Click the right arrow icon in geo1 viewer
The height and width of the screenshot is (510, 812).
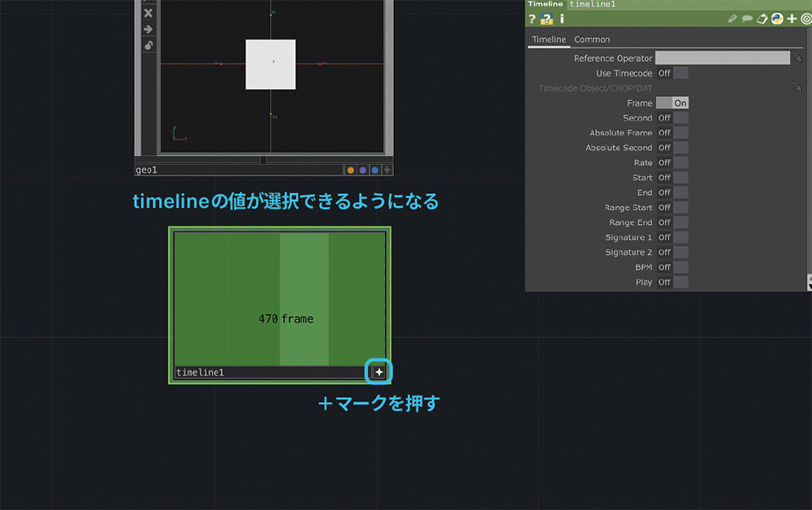[148, 29]
